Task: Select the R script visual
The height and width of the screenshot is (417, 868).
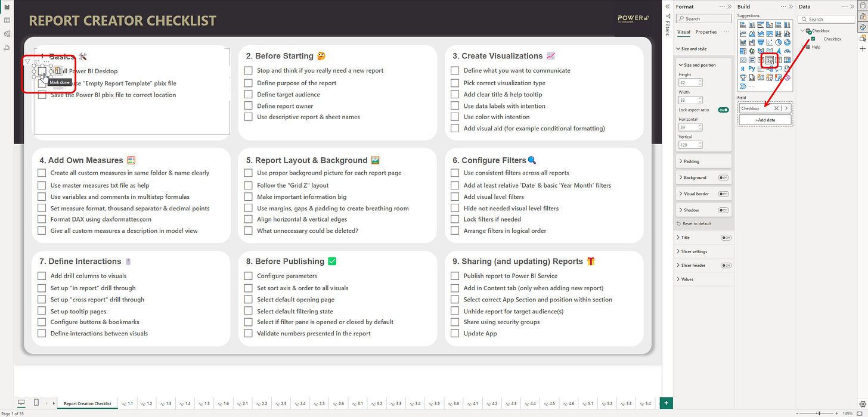Action: click(743, 69)
